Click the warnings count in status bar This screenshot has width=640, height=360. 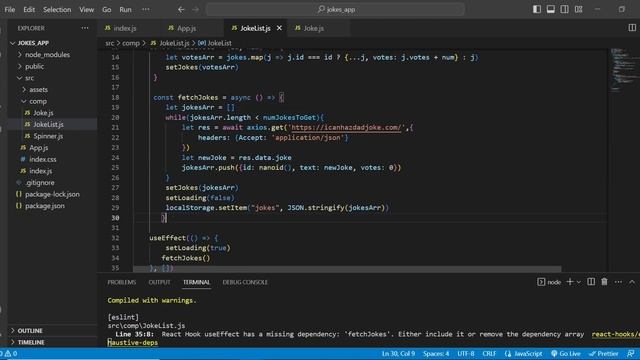pyautogui.click(x=10, y=353)
